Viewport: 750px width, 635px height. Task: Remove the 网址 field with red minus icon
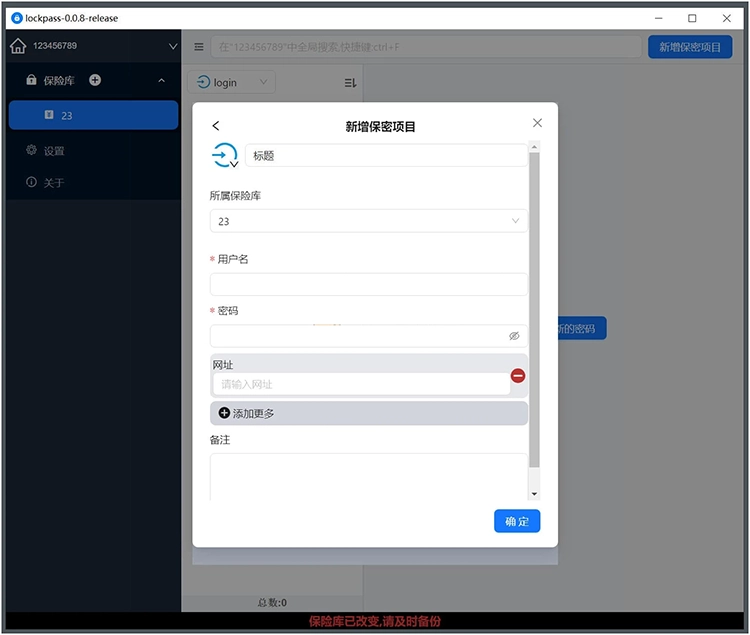[518, 376]
